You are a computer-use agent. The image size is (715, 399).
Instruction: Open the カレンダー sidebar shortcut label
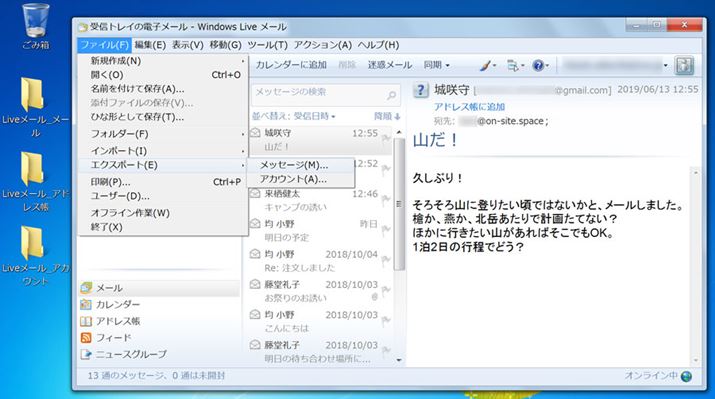[118, 305]
